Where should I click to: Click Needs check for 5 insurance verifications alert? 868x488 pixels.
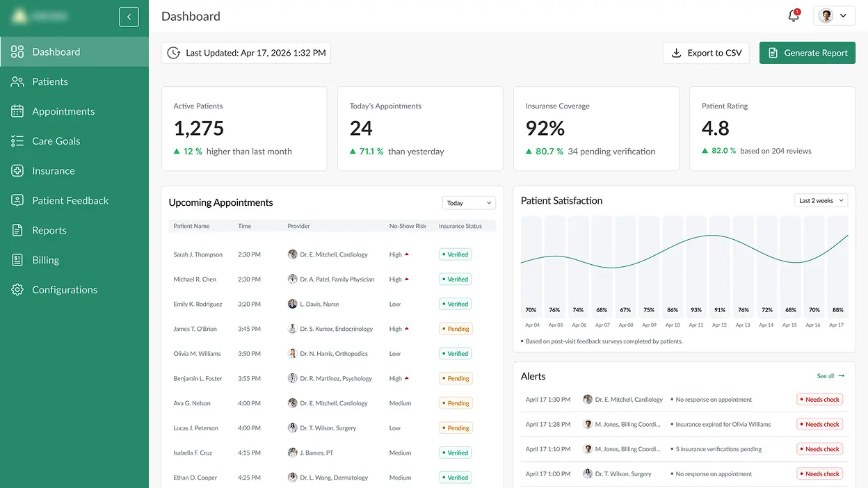pyautogui.click(x=820, y=449)
